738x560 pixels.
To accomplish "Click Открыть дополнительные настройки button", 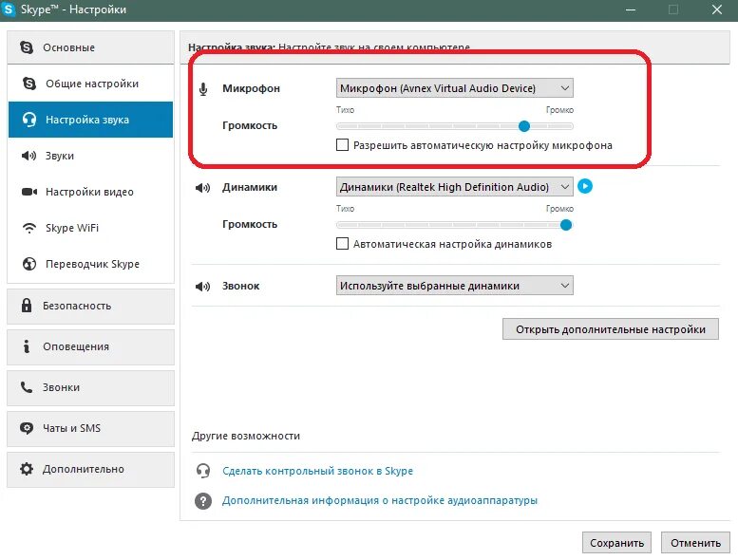I will tap(611, 329).
